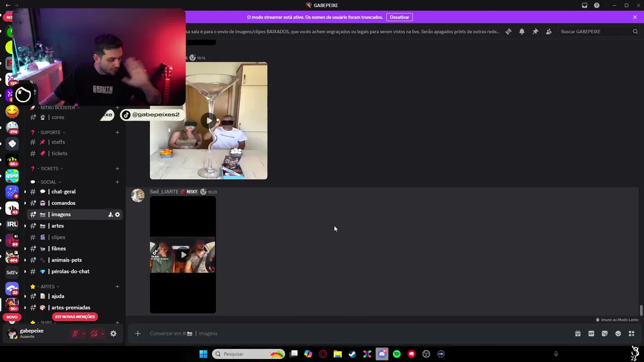
Task: Create invite for imagens channel
Action: tap(110, 215)
